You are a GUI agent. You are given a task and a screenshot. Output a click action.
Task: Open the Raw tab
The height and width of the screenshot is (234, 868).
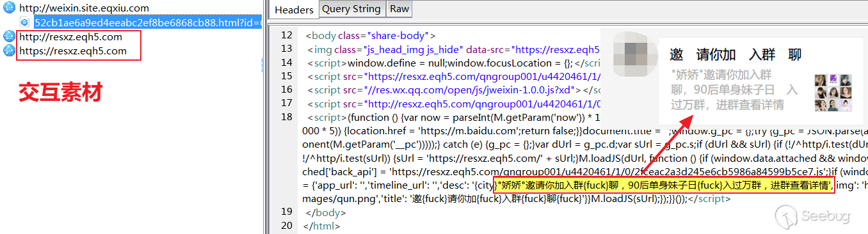pyautogui.click(x=399, y=9)
